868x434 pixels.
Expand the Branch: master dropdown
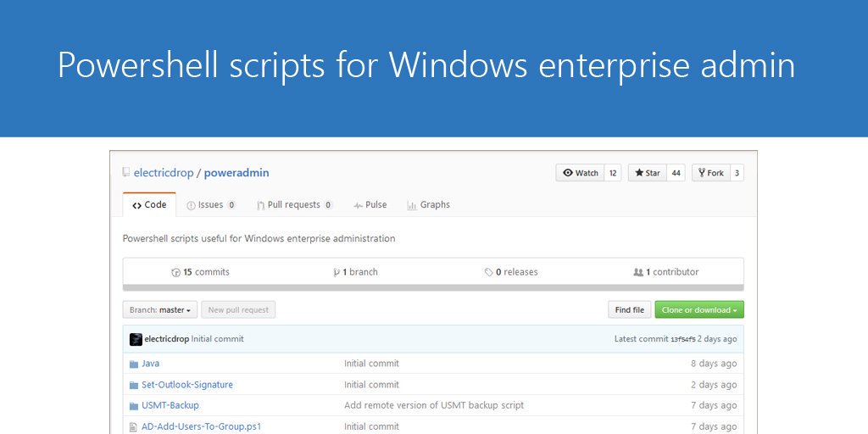point(160,310)
